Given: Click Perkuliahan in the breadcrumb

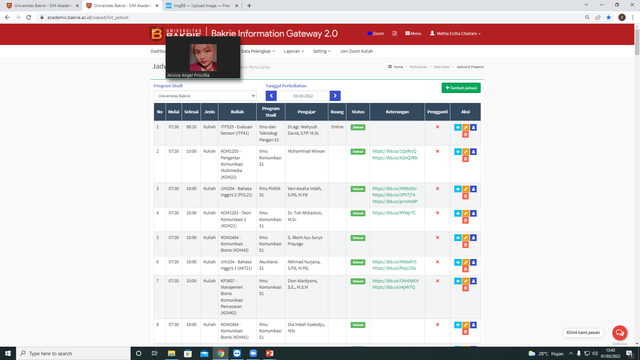Looking at the screenshot, I should [418, 67].
